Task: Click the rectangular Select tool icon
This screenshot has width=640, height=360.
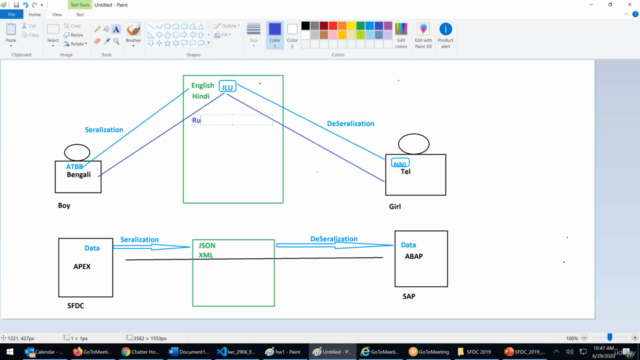Action: (53, 29)
